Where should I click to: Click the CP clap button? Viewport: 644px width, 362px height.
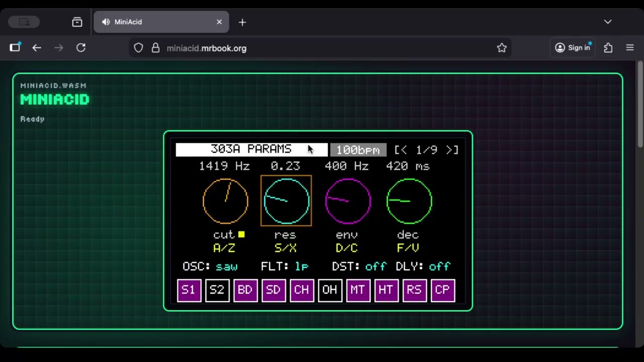point(443,291)
